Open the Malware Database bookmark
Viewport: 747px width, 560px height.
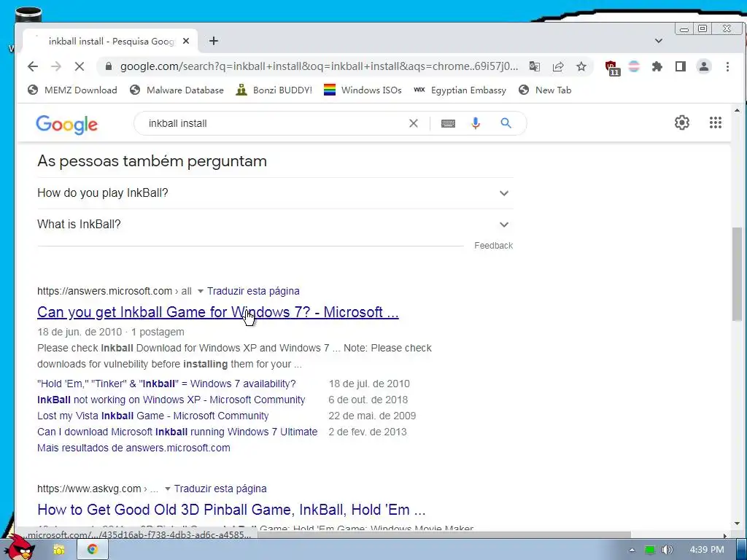(x=177, y=90)
